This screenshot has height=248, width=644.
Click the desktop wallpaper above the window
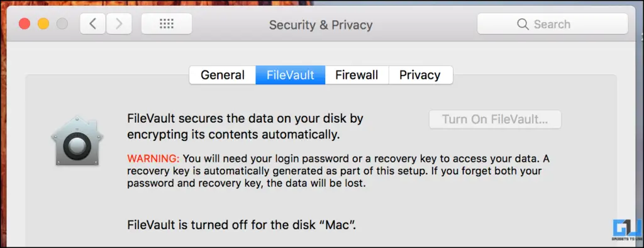(x=164, y=3)
